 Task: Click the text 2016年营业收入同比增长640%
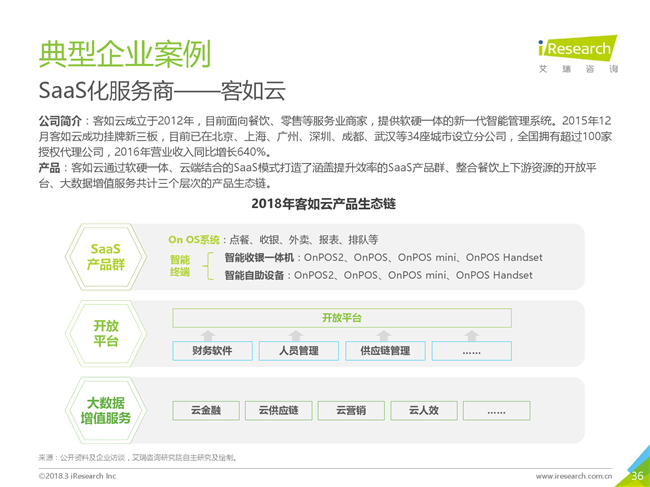(190, 152)
